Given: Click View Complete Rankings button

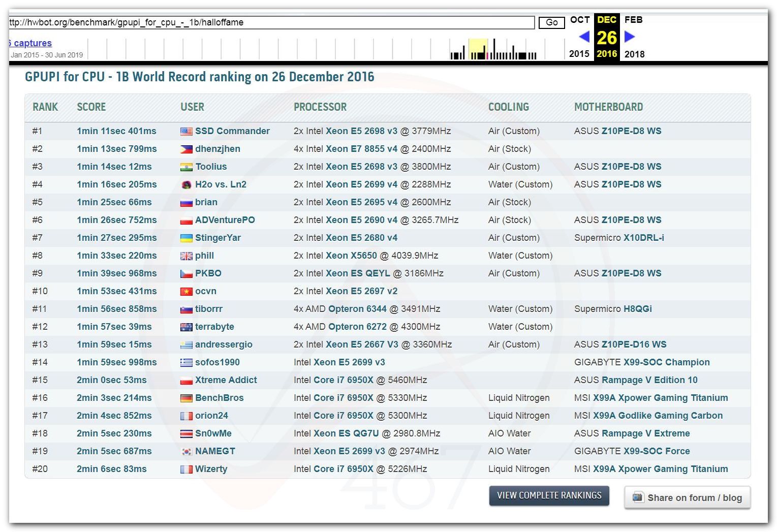Looking at the screenshot, I should 549,495.
